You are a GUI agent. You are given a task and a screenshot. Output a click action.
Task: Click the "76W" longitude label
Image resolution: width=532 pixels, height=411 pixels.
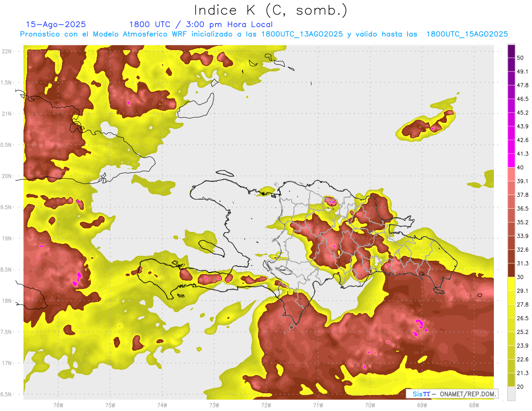[58, 405]
